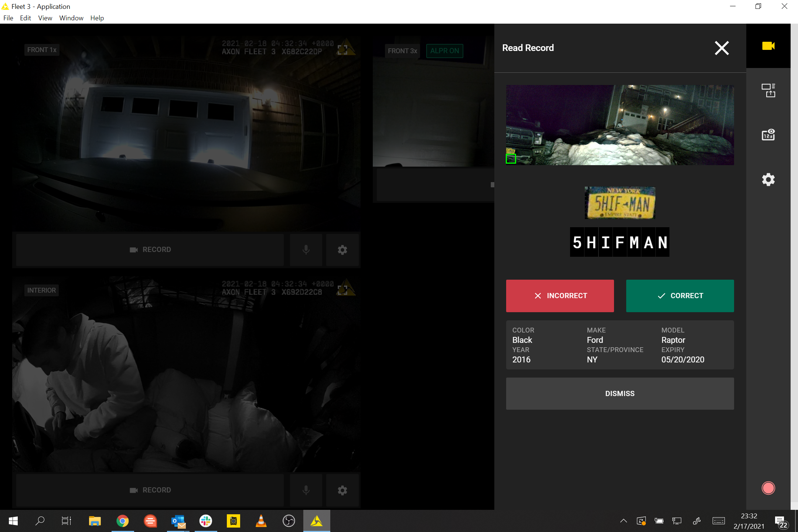This screenshot has height=532, width=798.
Task: Click the red recording indicator
Action: 768,488
